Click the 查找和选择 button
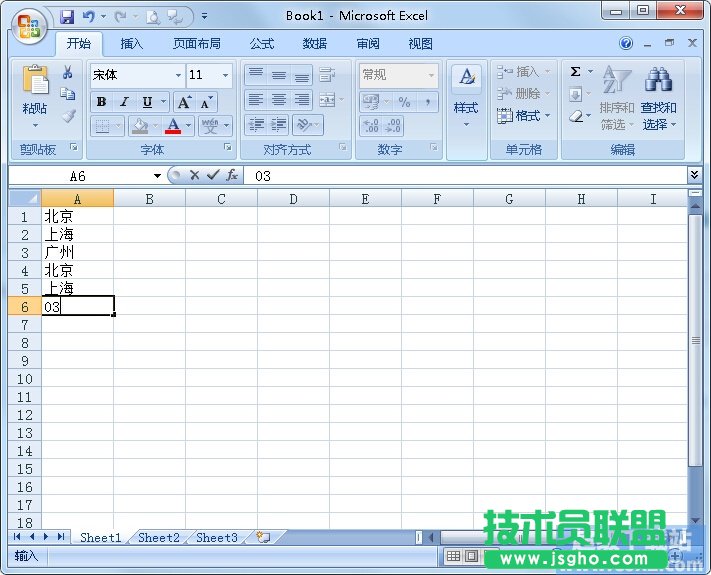Screen dimensions: 711x575 click(x=658, y=100)
